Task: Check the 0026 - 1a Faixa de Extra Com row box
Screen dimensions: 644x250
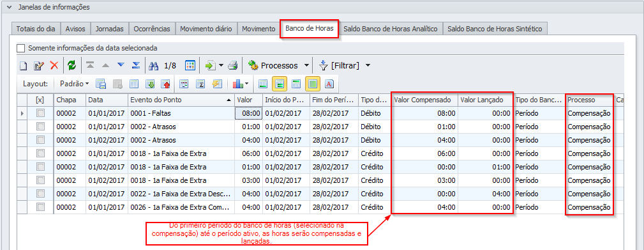Action: (40, 207)
